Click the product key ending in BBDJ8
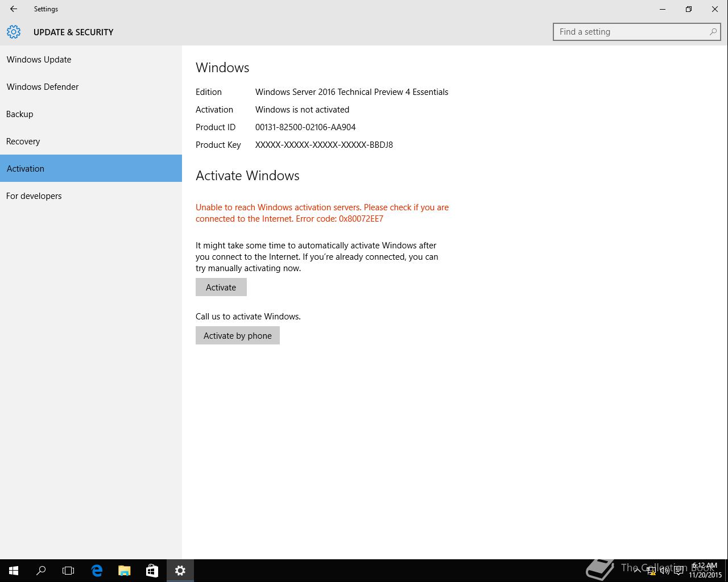Image resolution: width=728 pixels, height=582 pixels. point(324,145)
